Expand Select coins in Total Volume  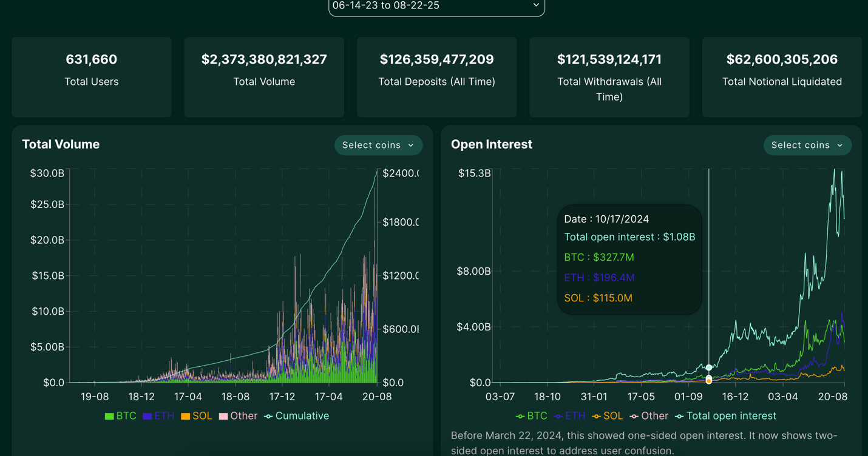tap(378, 146)
